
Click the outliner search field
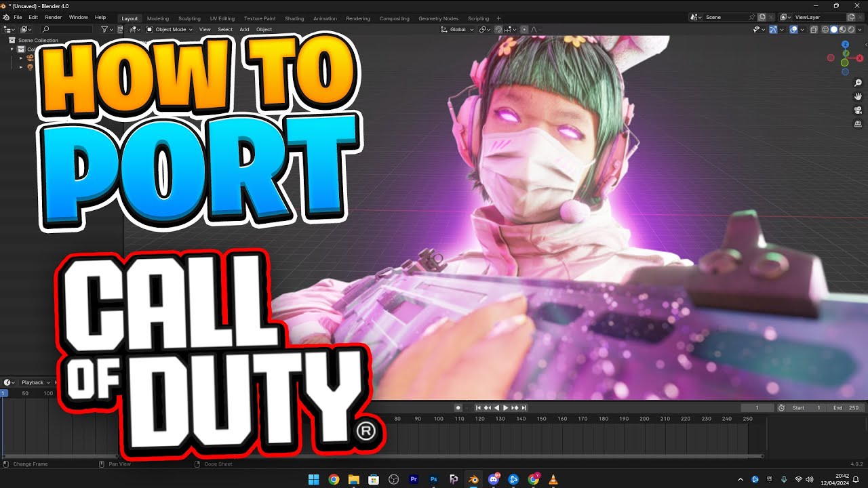[x=66, y=29]
